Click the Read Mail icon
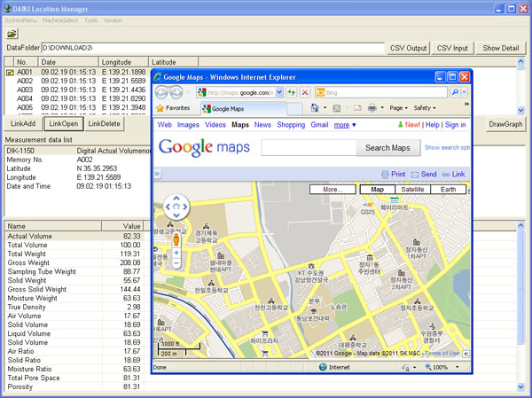The image size is (532, 398). 357,108
